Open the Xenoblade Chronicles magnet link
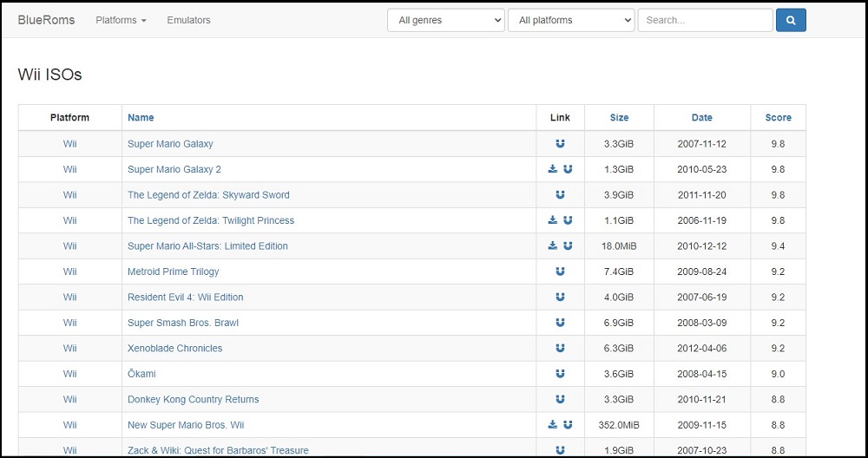This screenshot has width=868, height=458. click(x=560, y=348)
